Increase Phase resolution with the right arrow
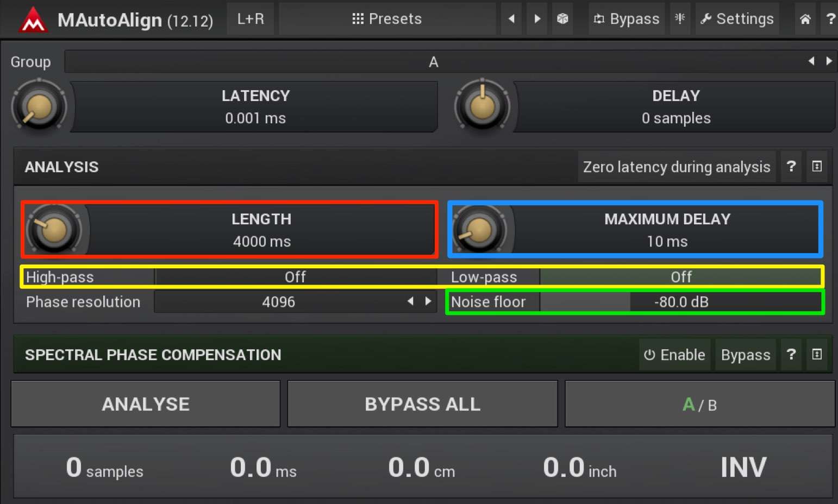The image size is (838, 504). (428, 301)
